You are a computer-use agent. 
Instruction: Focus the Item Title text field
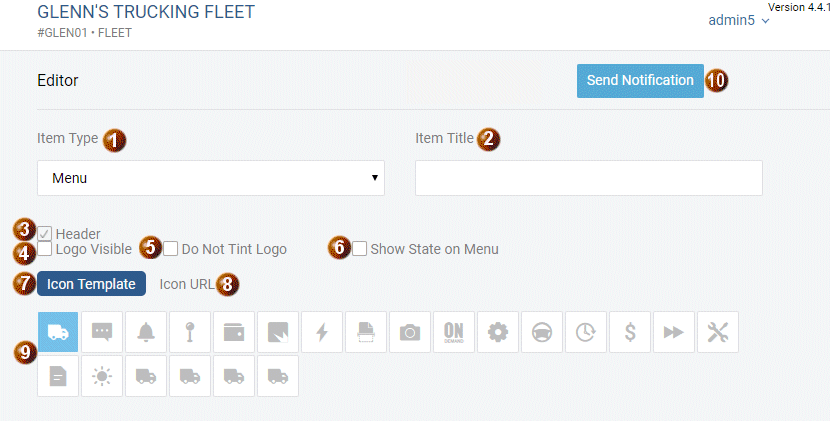coord(589,178)
